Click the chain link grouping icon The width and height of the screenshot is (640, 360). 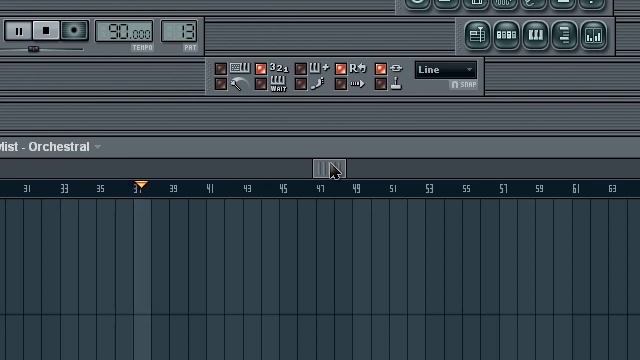(x=396, y=68)
